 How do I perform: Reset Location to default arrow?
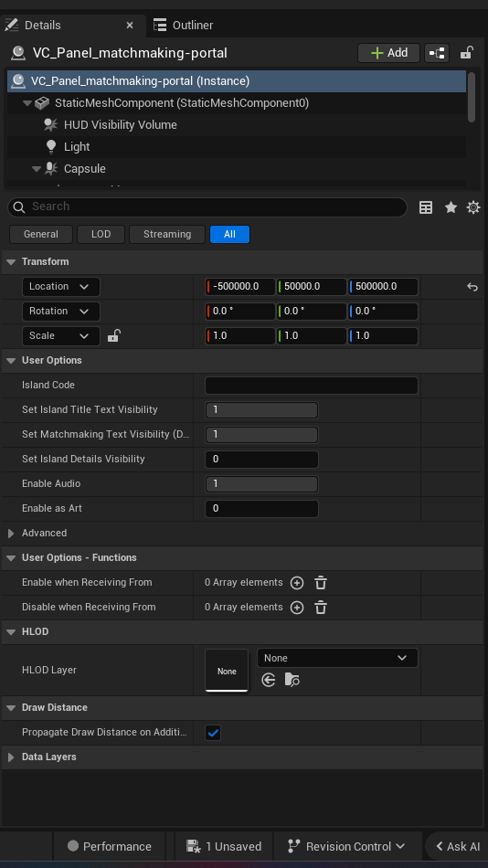coord(472,287)
